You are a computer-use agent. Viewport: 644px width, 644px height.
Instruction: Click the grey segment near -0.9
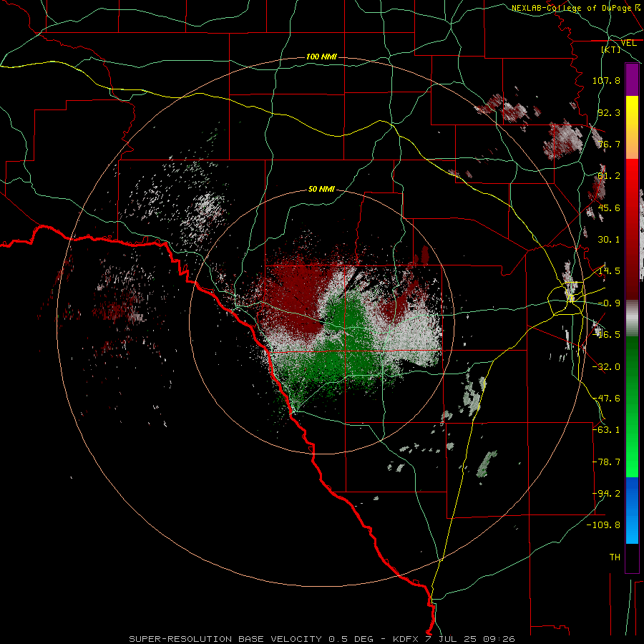[x=632, y=318]
